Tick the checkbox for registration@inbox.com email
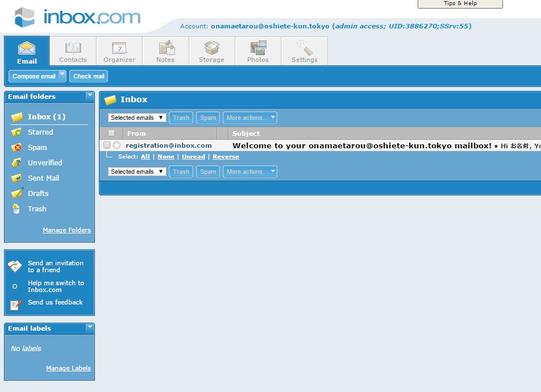 pos(107,145)
